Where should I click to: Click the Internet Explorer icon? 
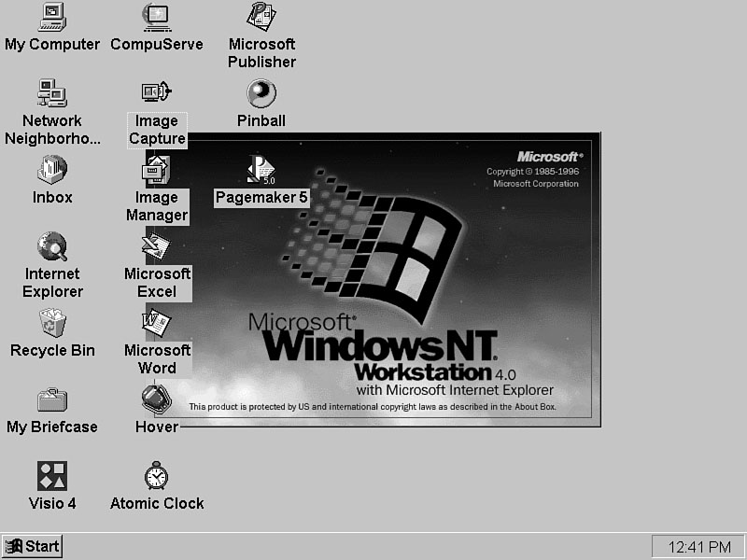point(52,246)
